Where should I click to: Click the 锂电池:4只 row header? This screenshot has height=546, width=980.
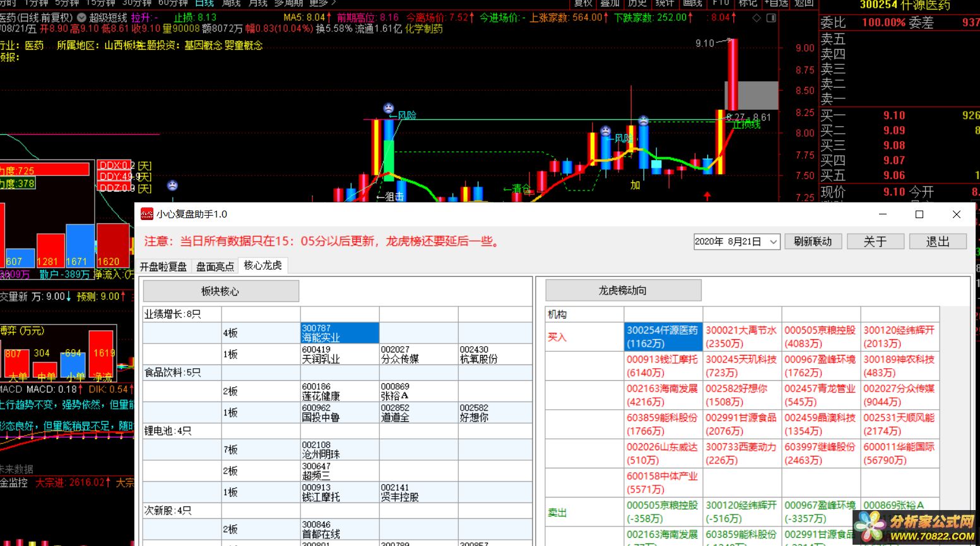click(x=182, y=431)
